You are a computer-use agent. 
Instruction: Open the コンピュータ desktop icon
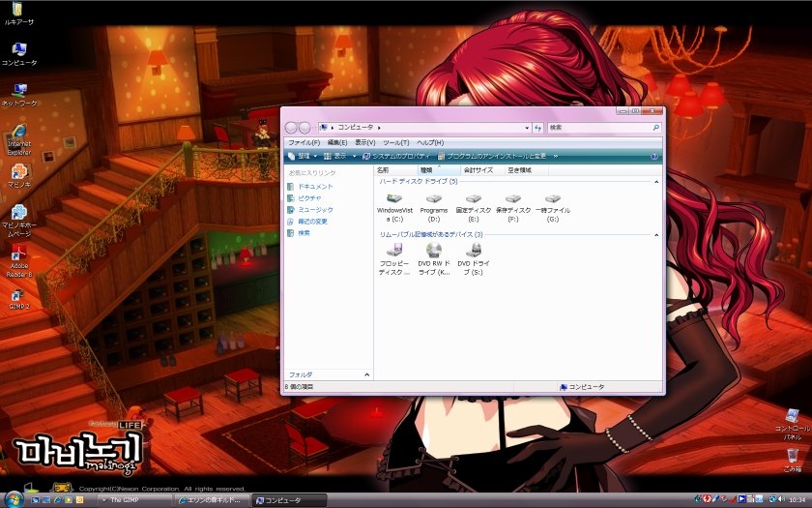(x=19, y=54)
